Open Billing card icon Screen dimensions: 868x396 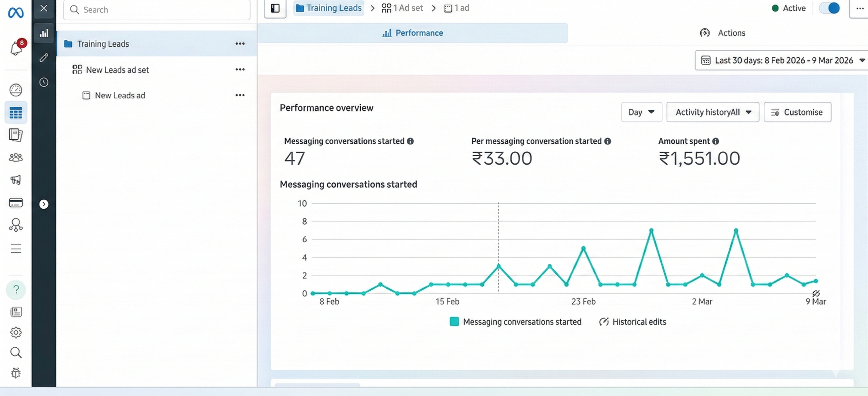coord(16,202)
